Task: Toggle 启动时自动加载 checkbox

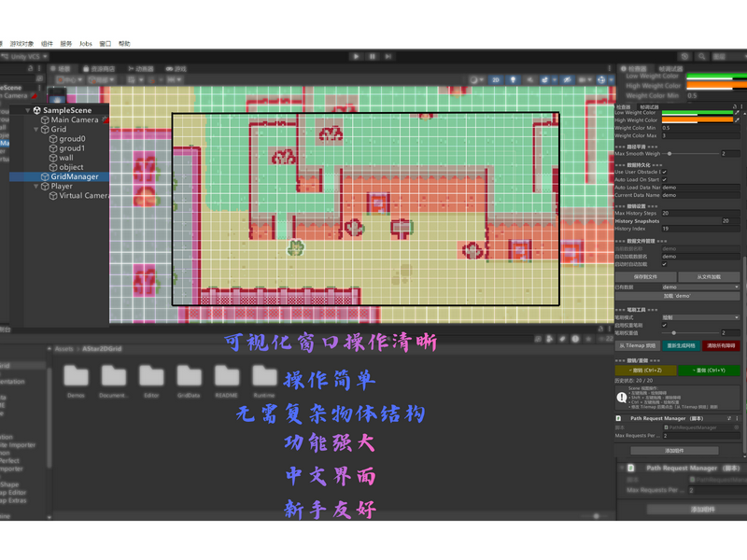Action: point(664,264)
